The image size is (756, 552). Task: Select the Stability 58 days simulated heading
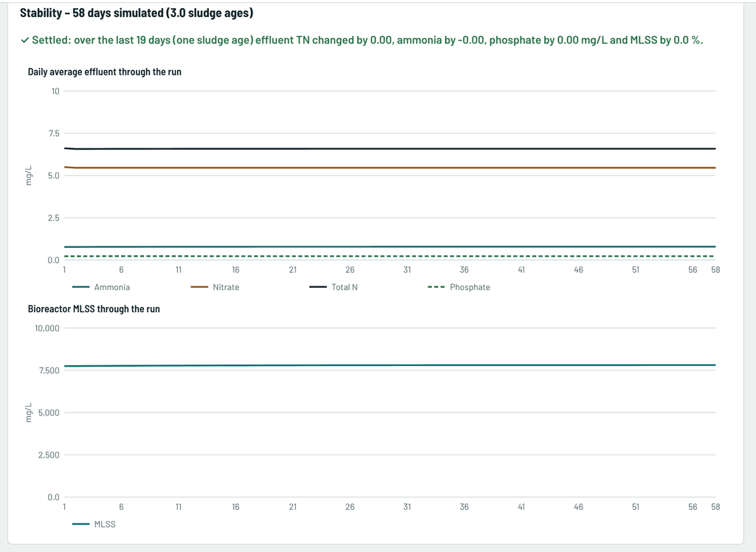click(137, 13)
